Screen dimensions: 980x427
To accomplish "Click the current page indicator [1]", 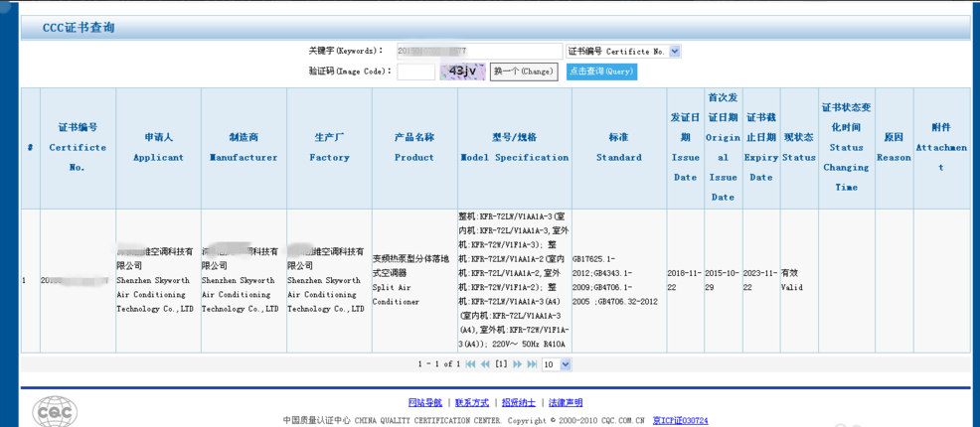I will point(501,364).
